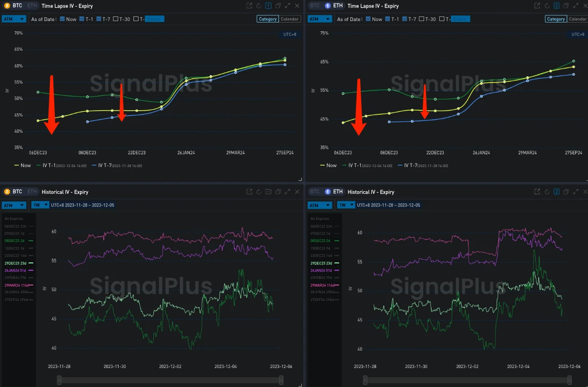This screenshot has width=588, height=387.
Task: Expand ETH Time Lapse IV panel fullscreen
Action: coord(574,6)
